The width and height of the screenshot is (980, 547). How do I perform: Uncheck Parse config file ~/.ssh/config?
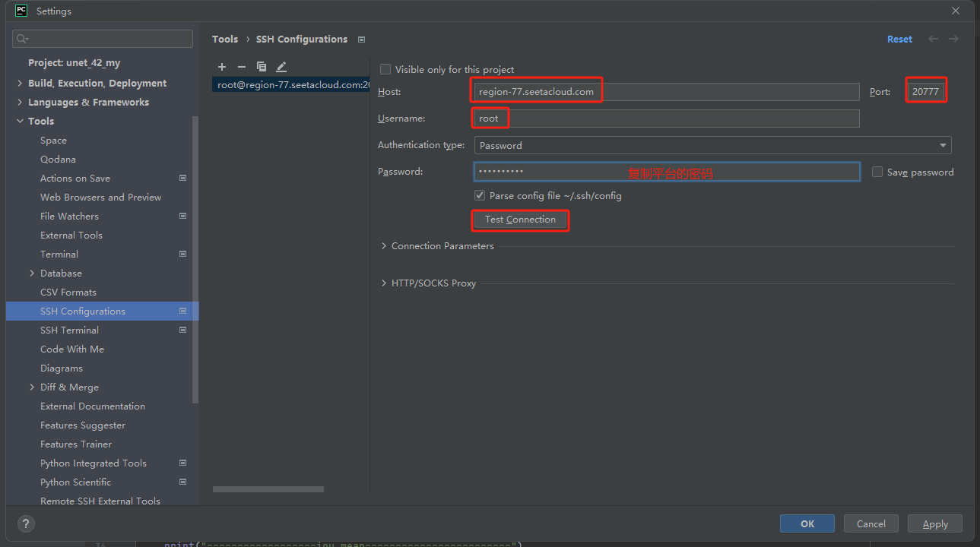480,195
